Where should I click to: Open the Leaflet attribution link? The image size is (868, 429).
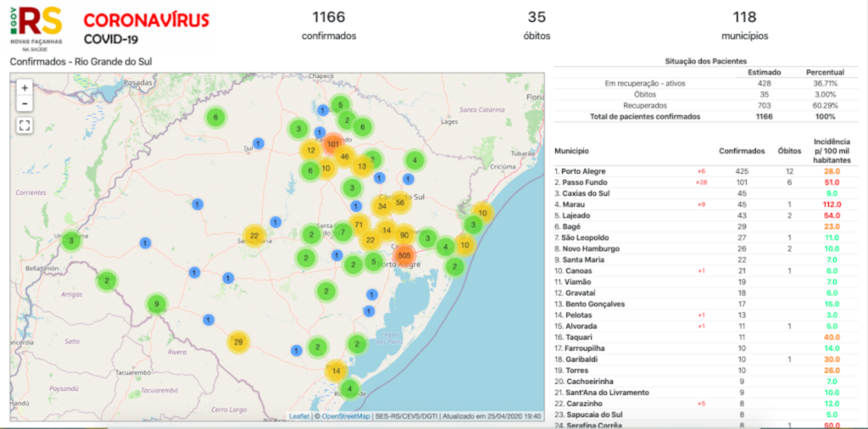tap(299, 416)
